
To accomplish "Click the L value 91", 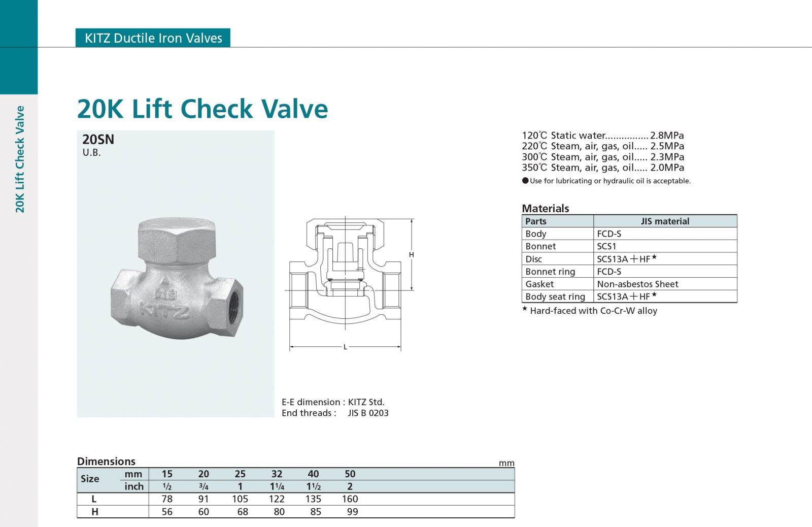I will pyautogui.click(x=204, y=499).
